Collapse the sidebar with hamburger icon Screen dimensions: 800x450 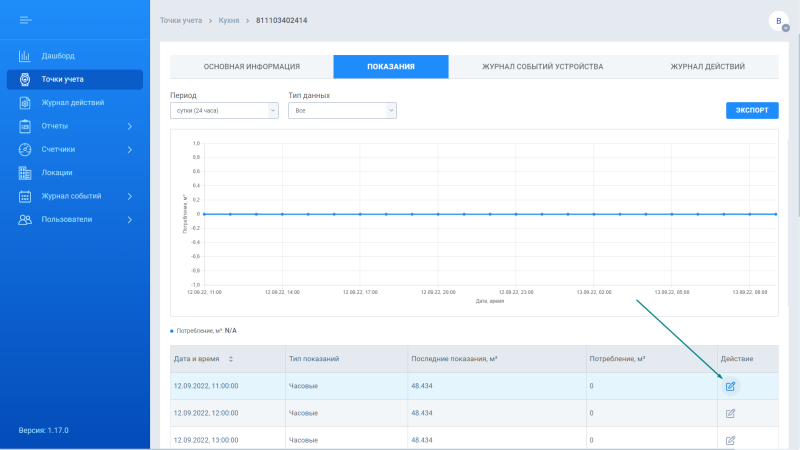[x=26, y=20]
